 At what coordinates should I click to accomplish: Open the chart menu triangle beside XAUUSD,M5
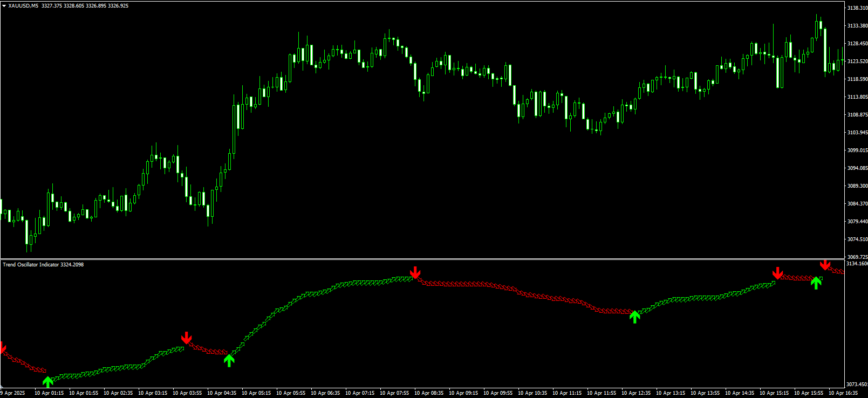click(4, 6)
